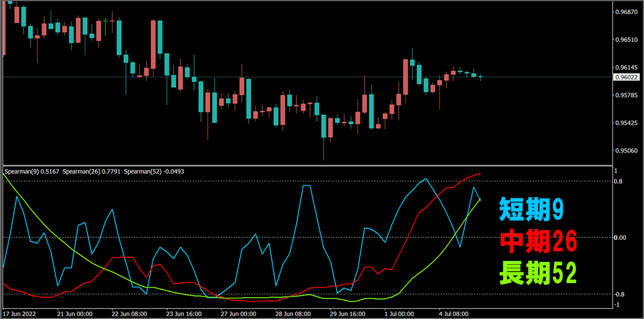Click the -0.8 level on indicator scale

click(619, 294)
